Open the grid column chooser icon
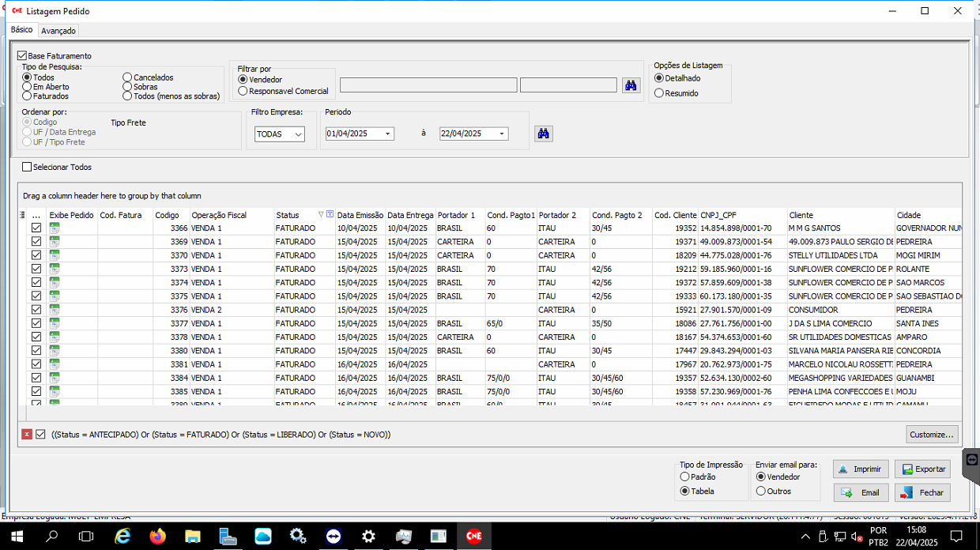This screenshot has width=980, height=550. coord(22,215)
